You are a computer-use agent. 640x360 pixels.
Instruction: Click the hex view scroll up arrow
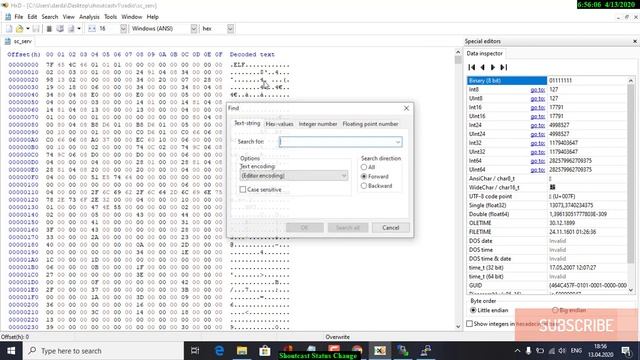458,53
